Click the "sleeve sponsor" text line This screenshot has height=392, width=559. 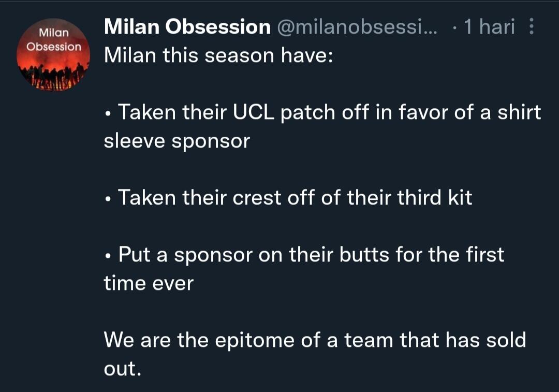click(x=176, y=141)
